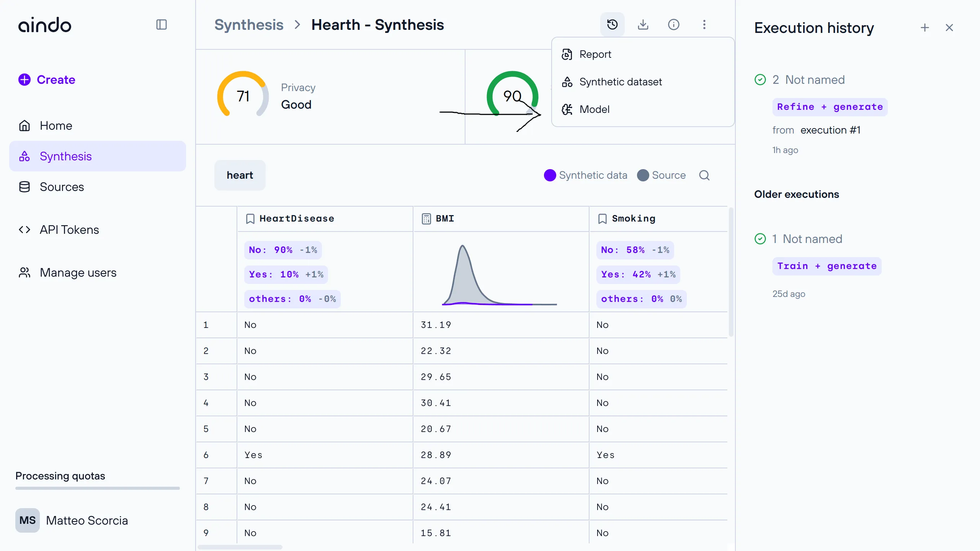Screen dimensions: 980x551
Task: Choose Synthetic dataset from download menu
Action: [x=643, y=82]
